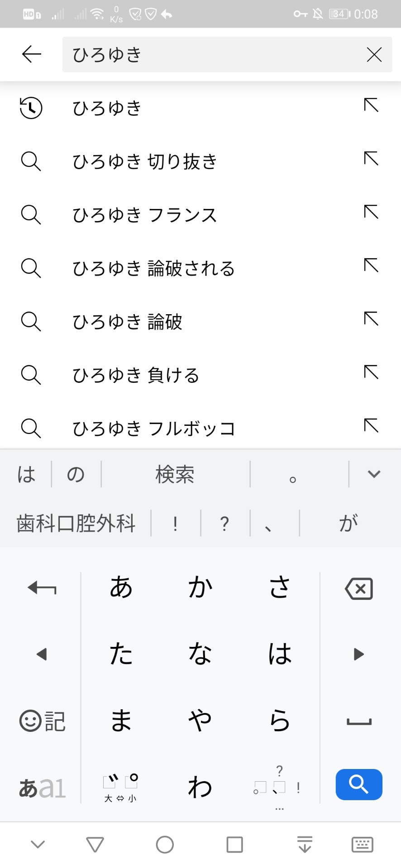Expand candidate list with chevron down
The image size is (401, 868).
374,474
